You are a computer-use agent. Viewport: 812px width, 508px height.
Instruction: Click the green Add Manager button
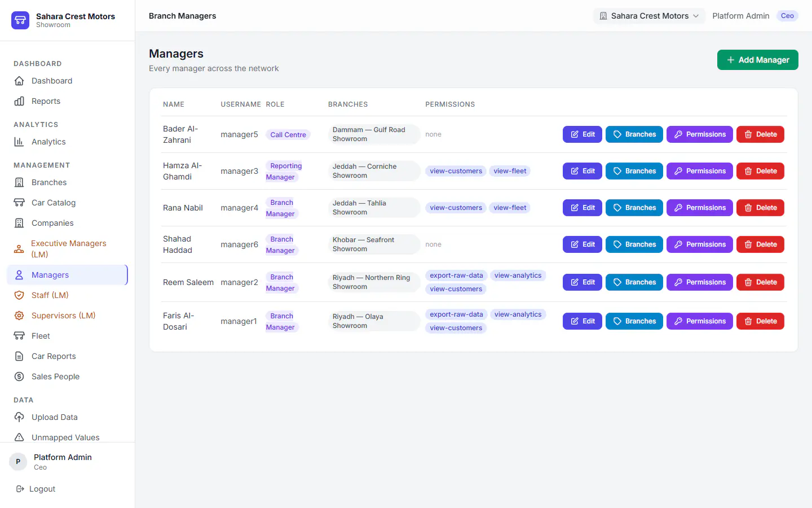[757, 60]
